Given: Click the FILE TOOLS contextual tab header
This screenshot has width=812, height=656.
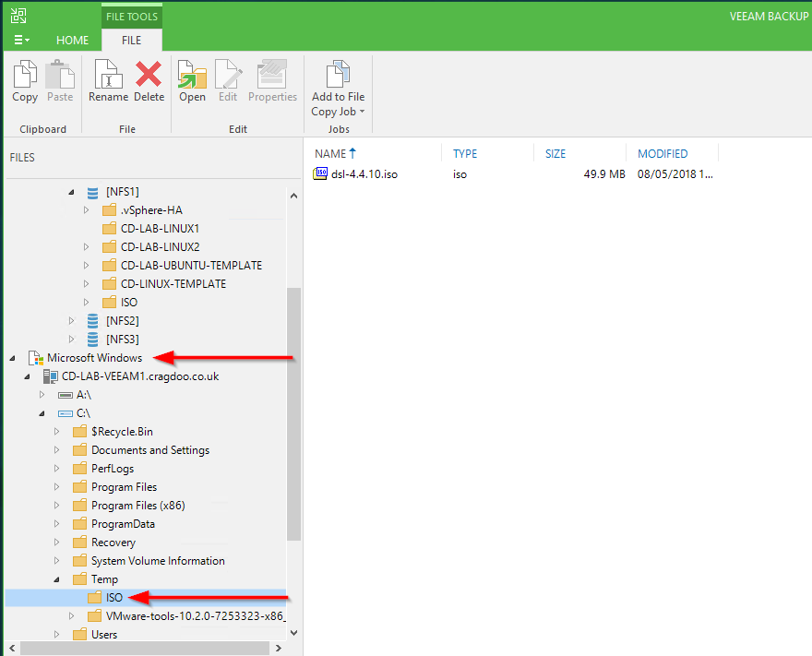Looking at the screenshot, I should [132, 16].
